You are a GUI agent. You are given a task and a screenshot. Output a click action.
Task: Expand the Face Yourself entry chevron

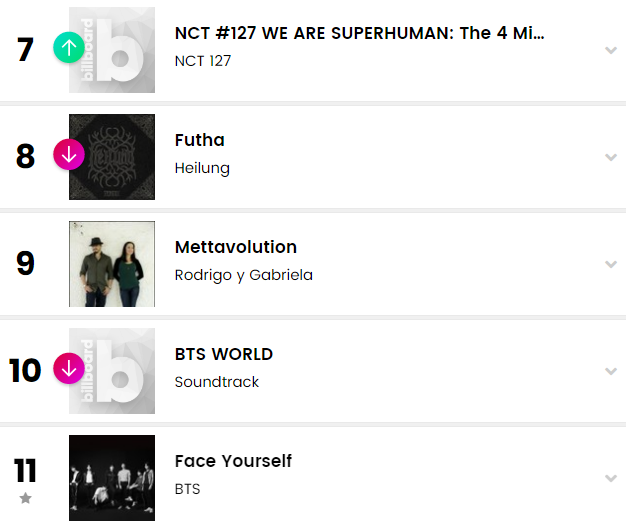[610, 478]
